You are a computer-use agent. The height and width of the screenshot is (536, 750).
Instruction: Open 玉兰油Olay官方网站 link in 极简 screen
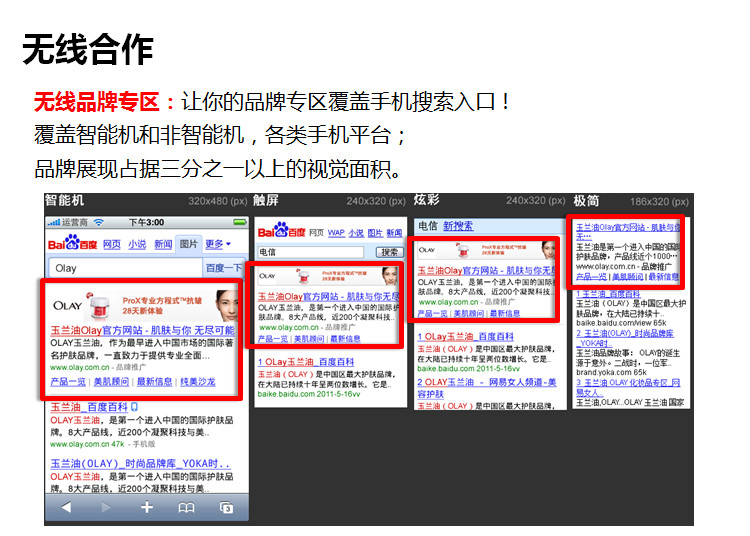(628, 231)
